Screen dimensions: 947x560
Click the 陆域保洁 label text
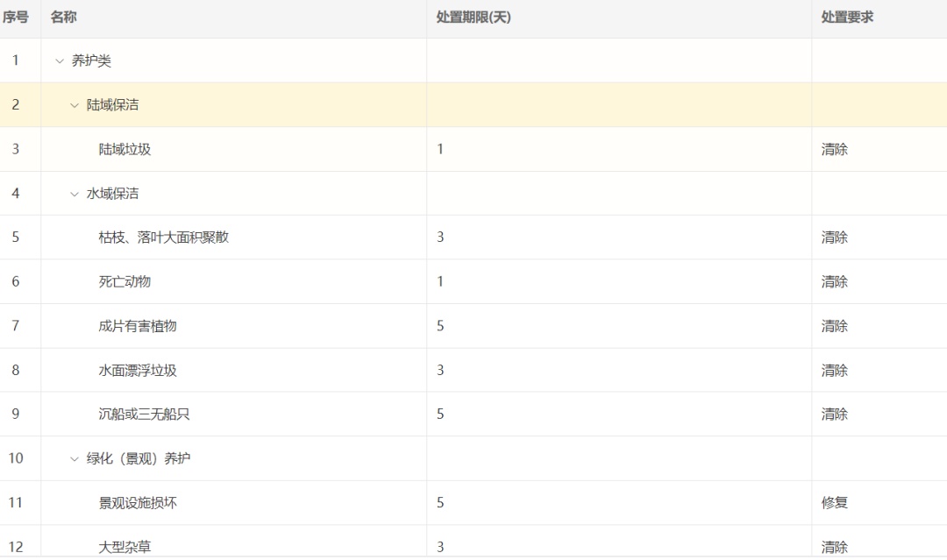[x=112, y=105]
